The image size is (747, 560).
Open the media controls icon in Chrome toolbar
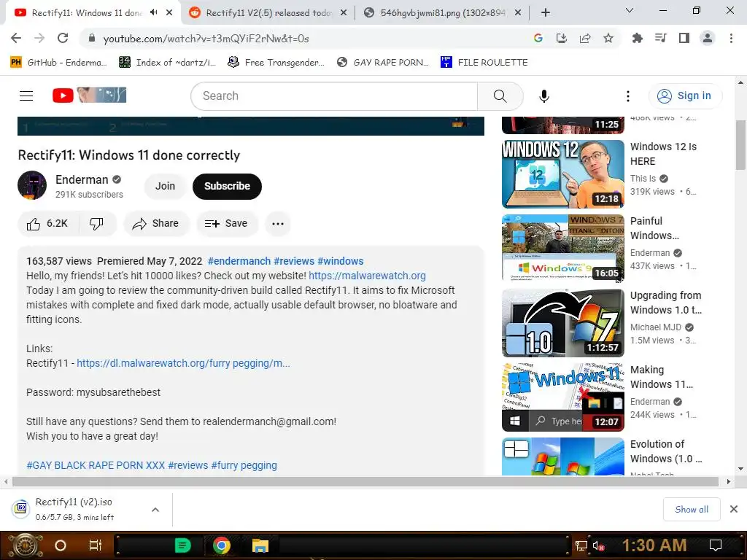click(x=660, y=38)
